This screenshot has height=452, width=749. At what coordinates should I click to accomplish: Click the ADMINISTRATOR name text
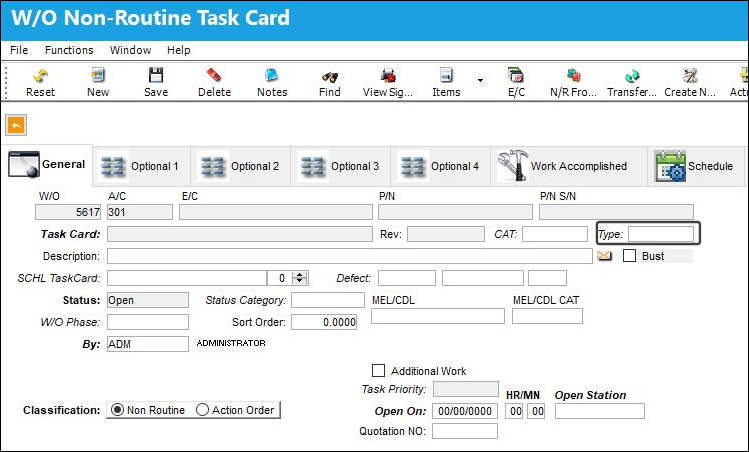(x=231, y=343)
